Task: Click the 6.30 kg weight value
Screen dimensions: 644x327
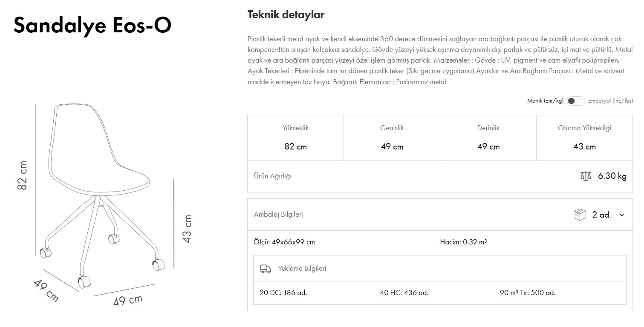Action: pyautogui.click(x=612, y=176)
